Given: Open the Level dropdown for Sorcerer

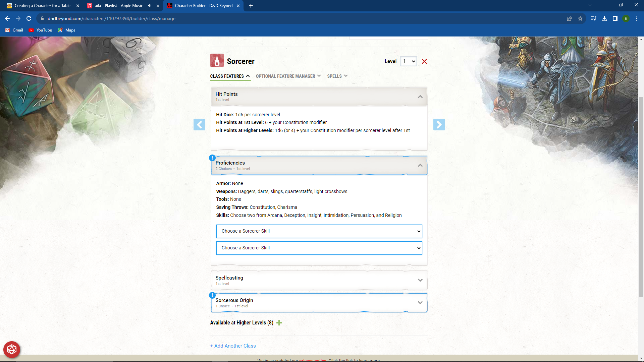Looking at the screenshot, I should point(408,61).
